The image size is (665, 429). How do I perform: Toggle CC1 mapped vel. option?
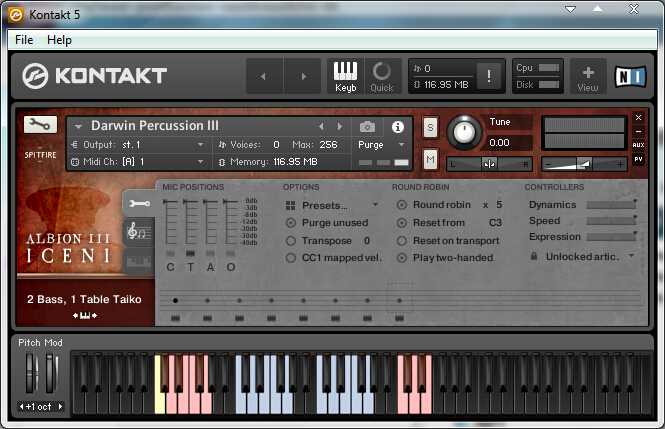[x=291, y=258]
